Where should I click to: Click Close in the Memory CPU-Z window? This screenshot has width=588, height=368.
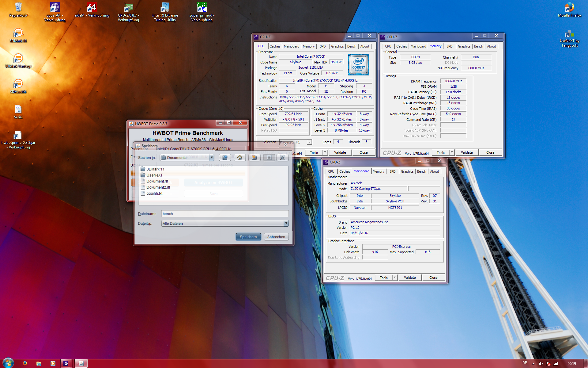tap(490, 152)
